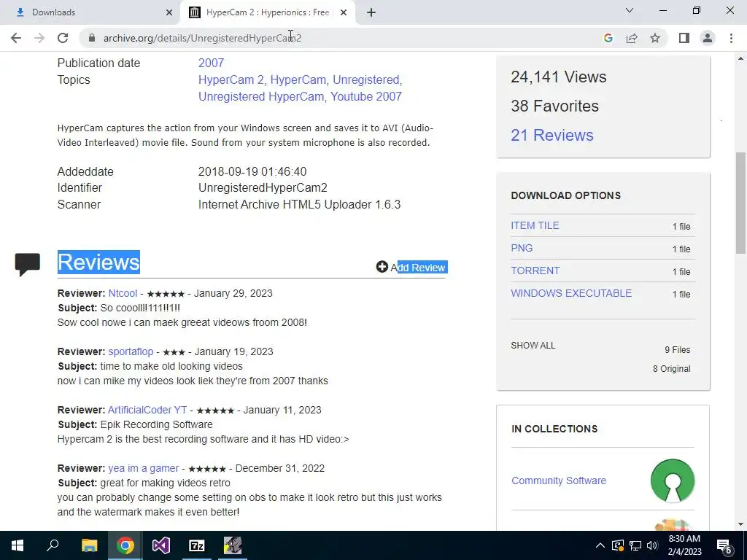Viewport: 747px width, 560px height.
Task: Open a new tab with plus button
Action: pyautogui.click(x=371, y=12)
